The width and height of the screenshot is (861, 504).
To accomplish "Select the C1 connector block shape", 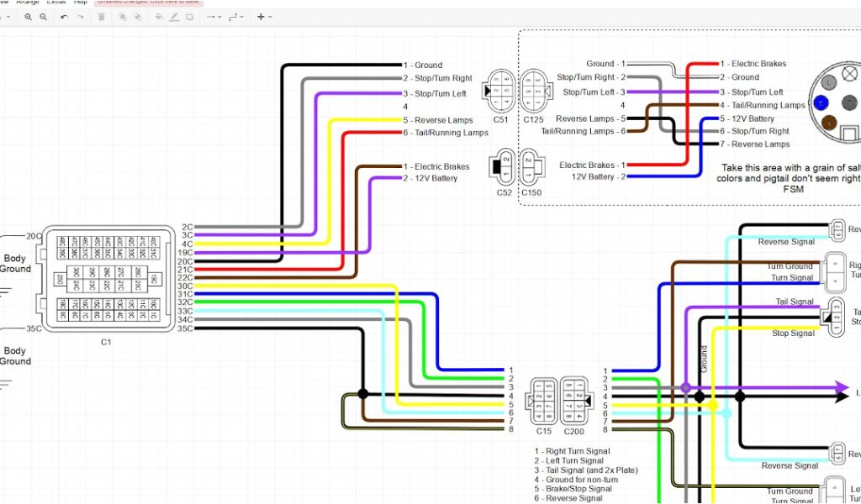I will tap(105, 278).
